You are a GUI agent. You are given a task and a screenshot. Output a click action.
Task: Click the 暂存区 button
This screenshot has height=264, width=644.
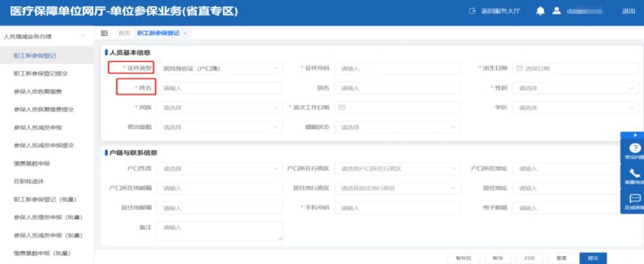[x=463, y=258]
